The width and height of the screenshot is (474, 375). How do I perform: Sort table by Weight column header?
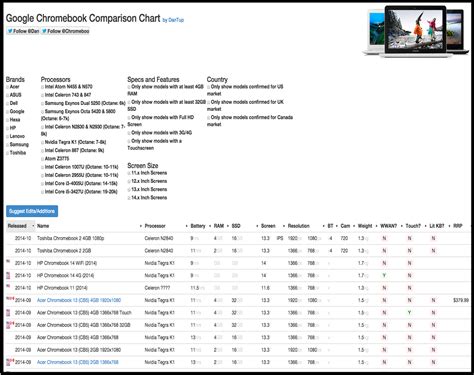click(365, 226)
